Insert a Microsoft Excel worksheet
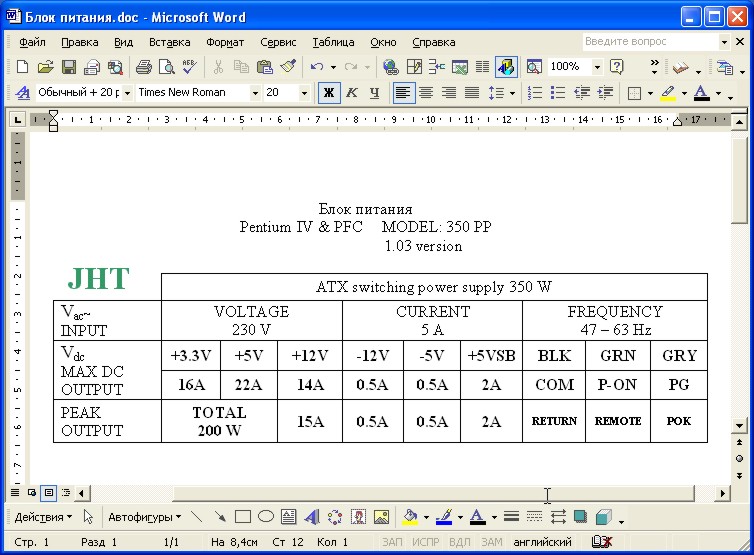This screenshot has width=754, height=555. pyautogui.click(x=460, y=66)
